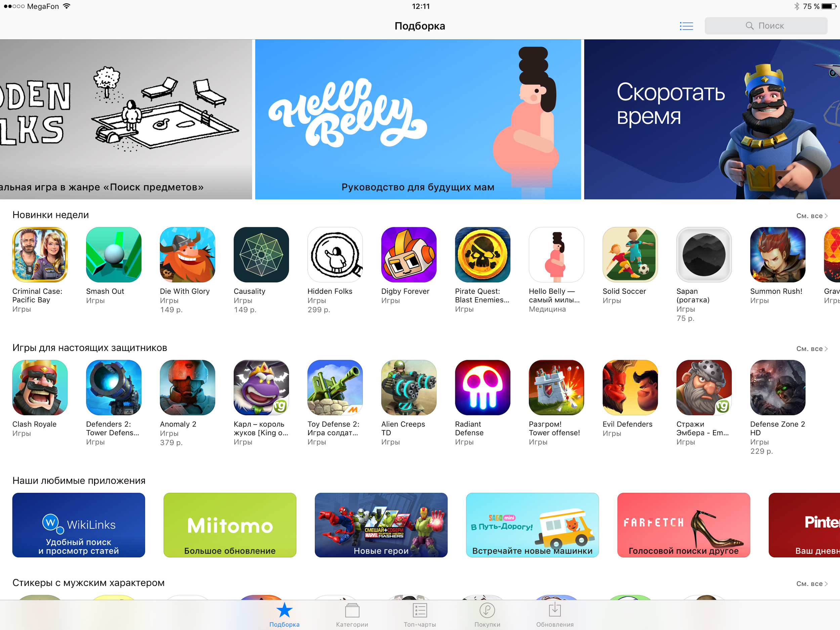Click the Поиск search field
This screenshot has height=630, width=840.
coord(766,26)
